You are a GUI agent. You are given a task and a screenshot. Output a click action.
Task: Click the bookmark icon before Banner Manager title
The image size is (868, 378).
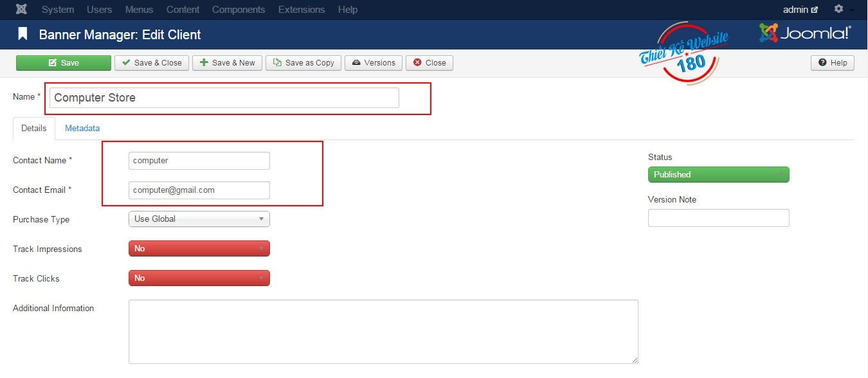pyautogui.click(x=23, y=34)
